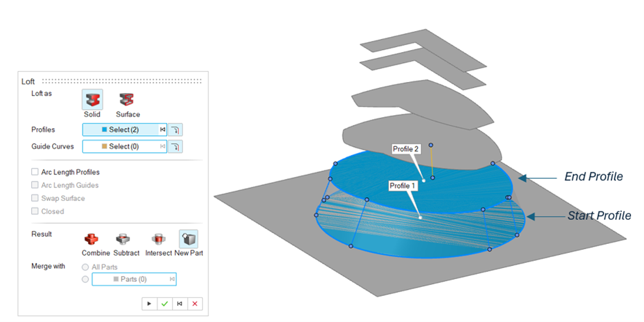Cancel the loft with red X

point(195,304)
